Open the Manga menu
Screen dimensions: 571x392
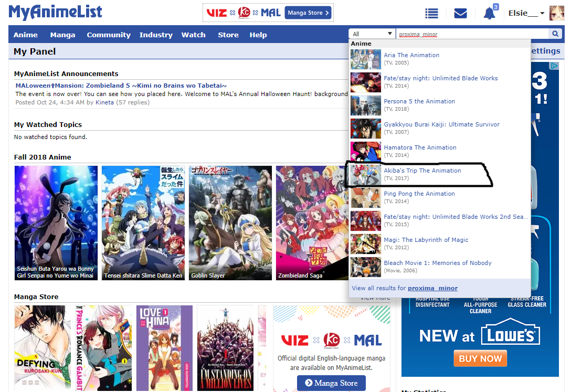click(x=62, y=35)
